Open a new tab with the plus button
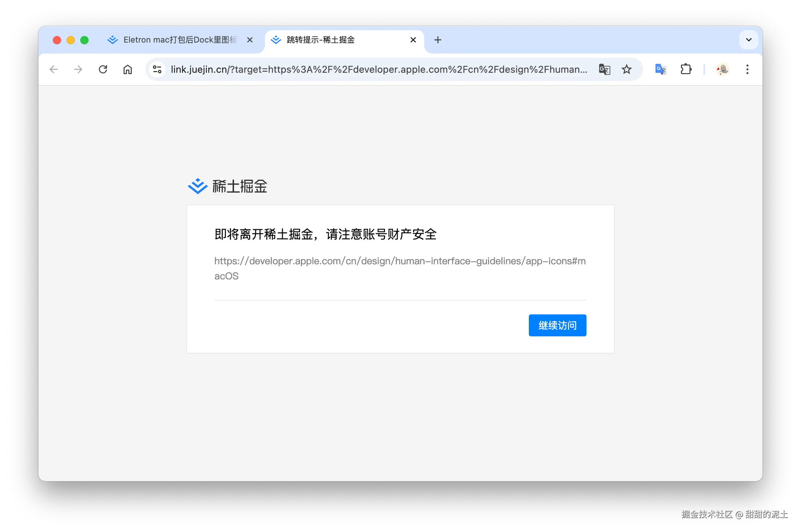Screen dimensions: 801x532 pos(438,40)
